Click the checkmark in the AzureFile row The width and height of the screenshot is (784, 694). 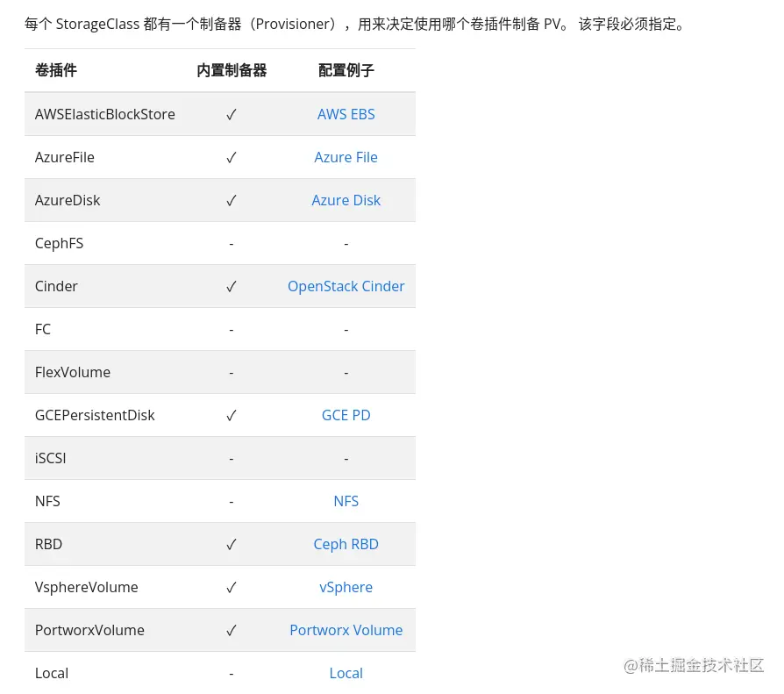231,158
